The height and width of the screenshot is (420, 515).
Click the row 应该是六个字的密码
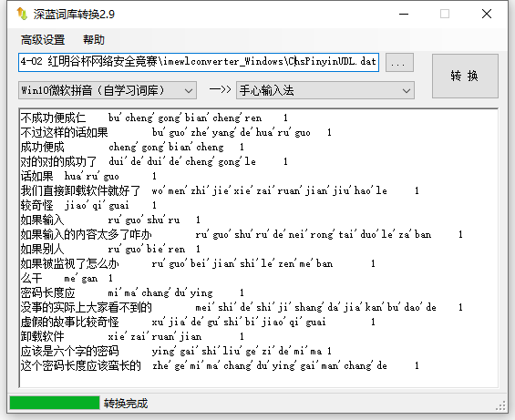[x=176, y=351]
